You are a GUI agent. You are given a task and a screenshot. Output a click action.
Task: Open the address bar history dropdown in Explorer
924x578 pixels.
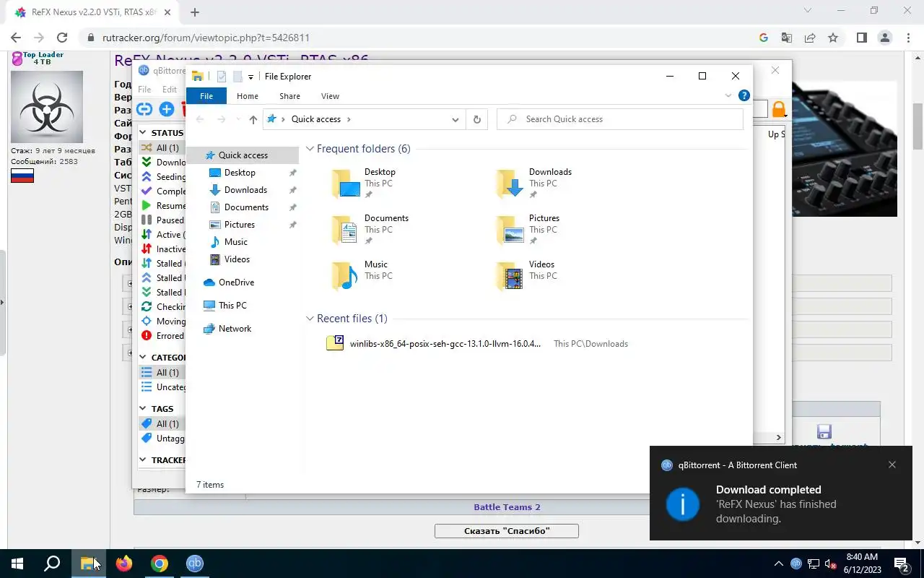[x=456, y=119]
